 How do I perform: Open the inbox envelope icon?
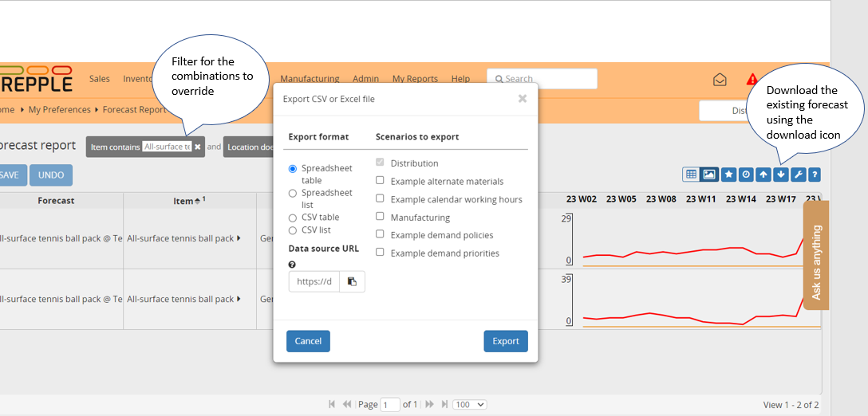click(x=720, y=80)
